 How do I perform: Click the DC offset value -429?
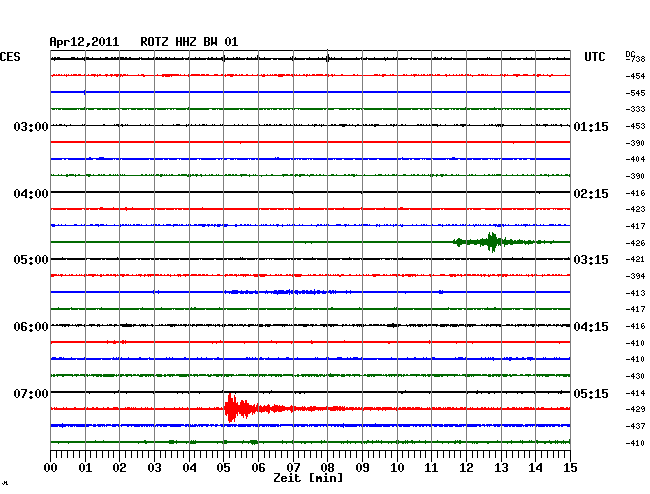(x=635, y=409)
